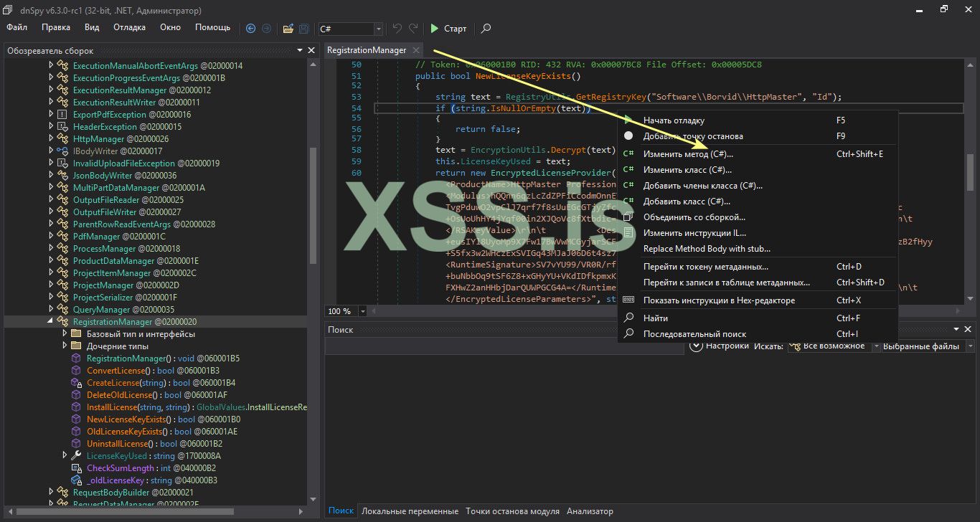Open the 100 % zoom dropdown
The height and width of the screenshot is (522, 980).
tap(362, 311)
